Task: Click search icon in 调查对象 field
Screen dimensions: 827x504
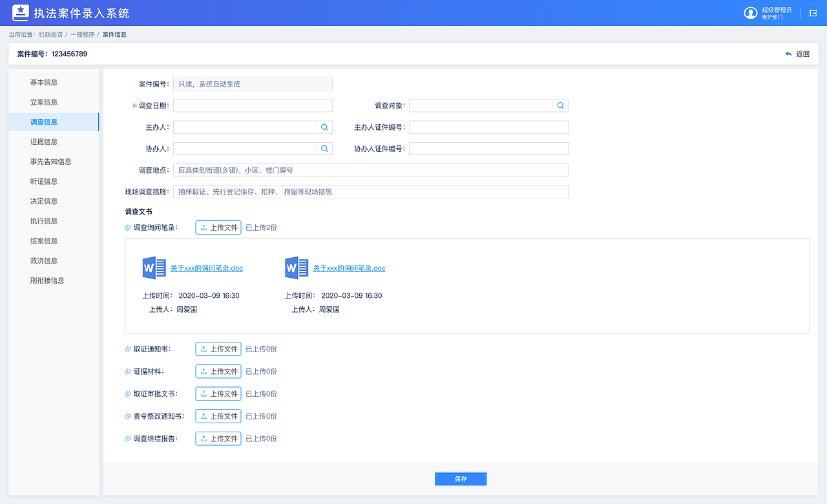Action: click(x=560, y=106)
